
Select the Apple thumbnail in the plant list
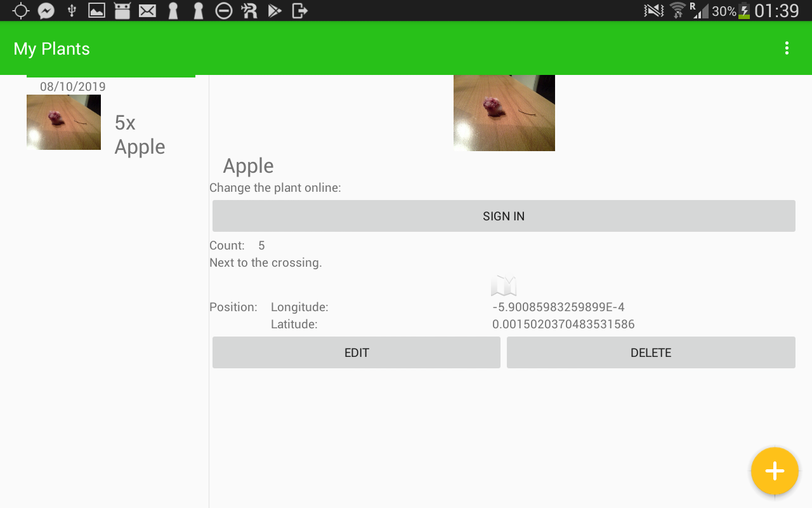tap(63, 122)
